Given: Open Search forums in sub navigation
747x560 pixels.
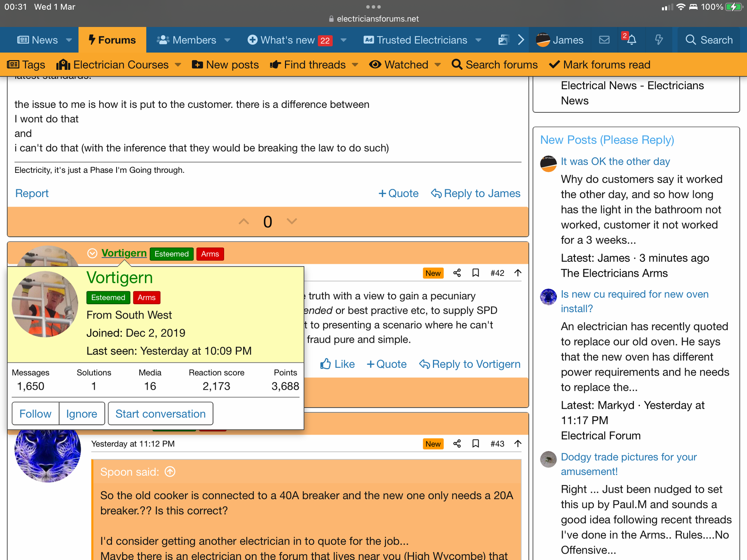Looking at the screenshot, I should 495,65.
